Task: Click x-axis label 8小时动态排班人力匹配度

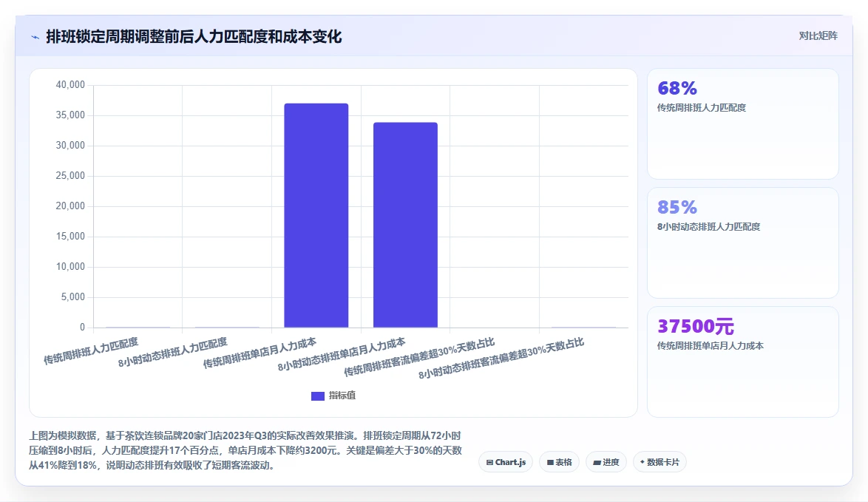Action: (x=173, y=353)
